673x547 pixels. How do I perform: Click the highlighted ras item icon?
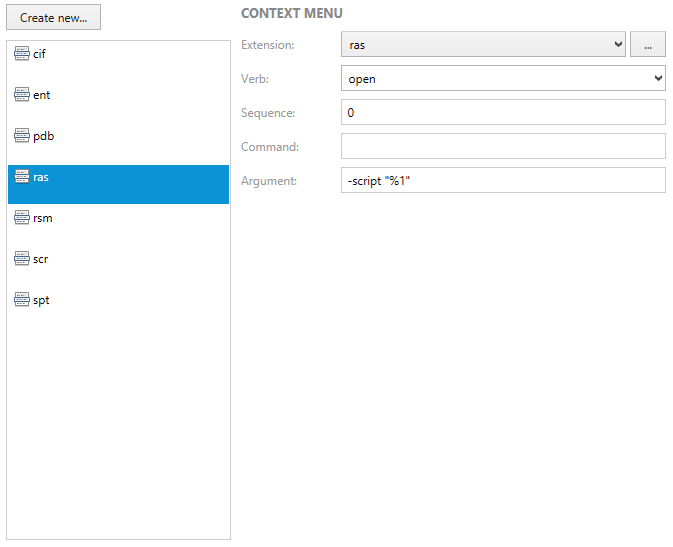tap(22, 177)
